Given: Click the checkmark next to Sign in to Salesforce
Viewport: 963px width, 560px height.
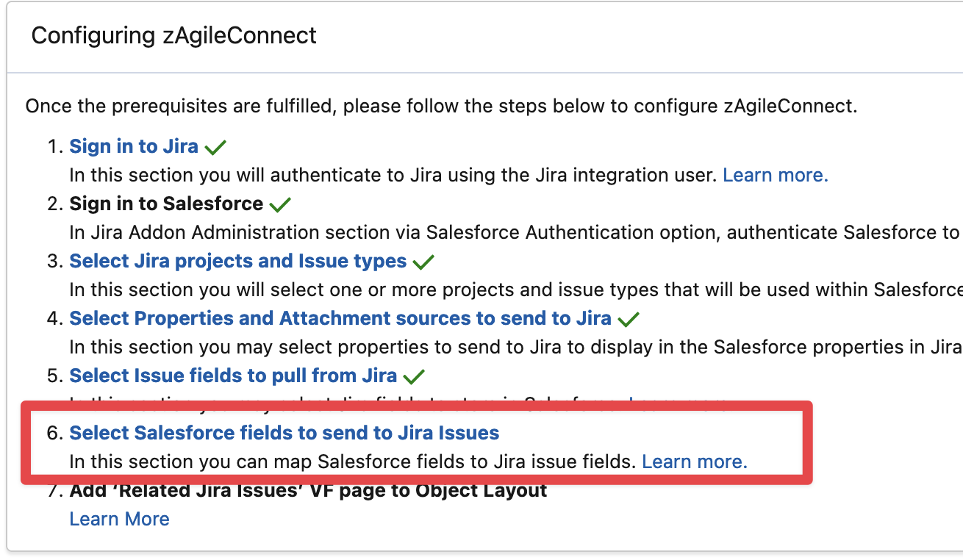Looking at the screenshot, I should tap(280, 204).
